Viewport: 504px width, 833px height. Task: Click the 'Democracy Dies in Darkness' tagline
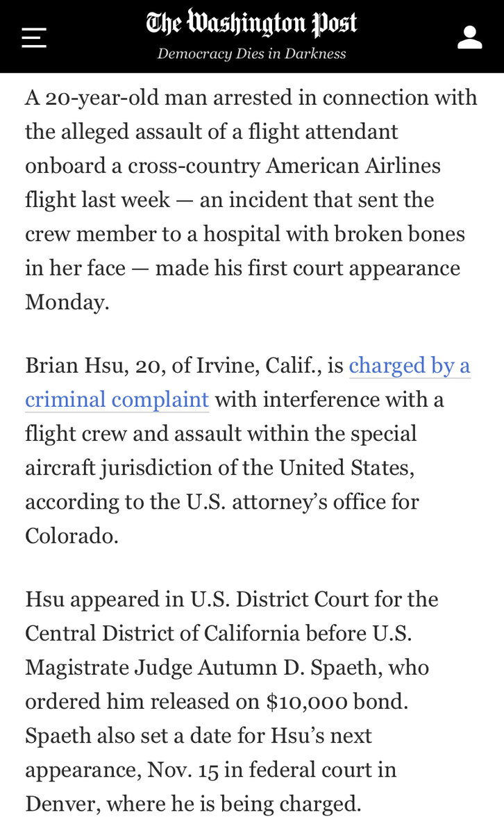(251, 53)
